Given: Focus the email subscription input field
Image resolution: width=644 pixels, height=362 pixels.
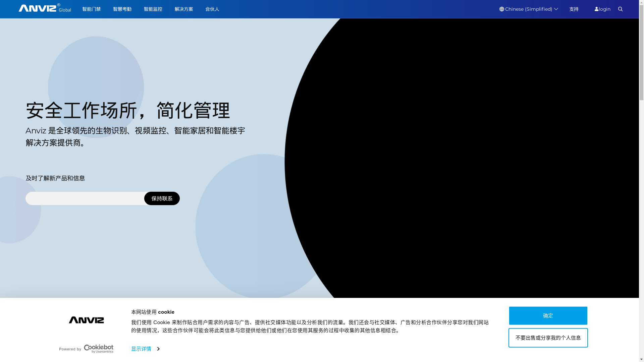Looking at the screenshot, I should [85, 198].
